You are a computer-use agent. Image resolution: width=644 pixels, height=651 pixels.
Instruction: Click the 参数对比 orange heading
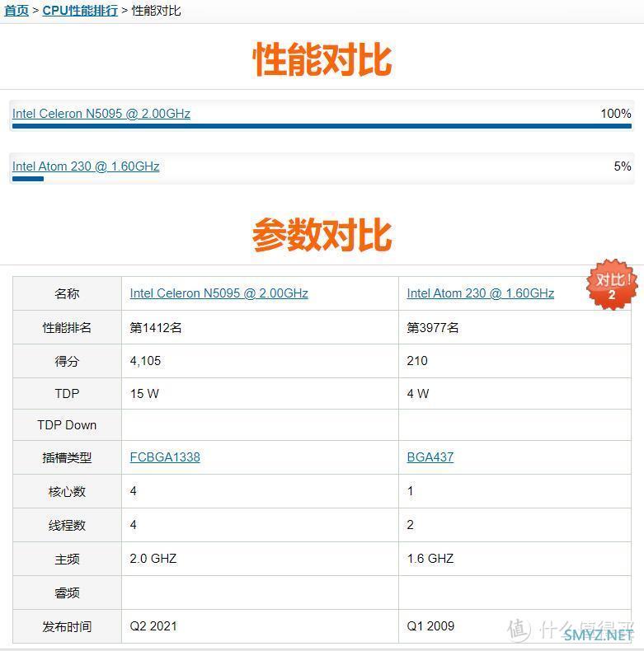point(322,235)
